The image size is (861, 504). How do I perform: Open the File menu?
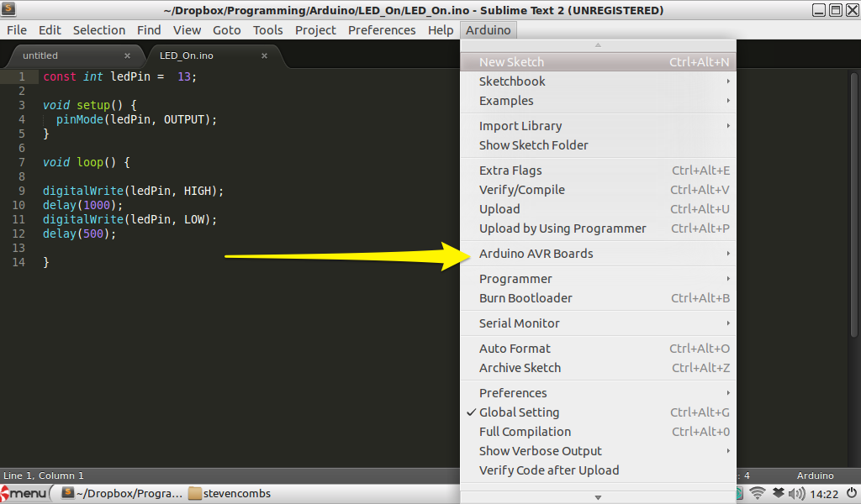pos(17,30)
